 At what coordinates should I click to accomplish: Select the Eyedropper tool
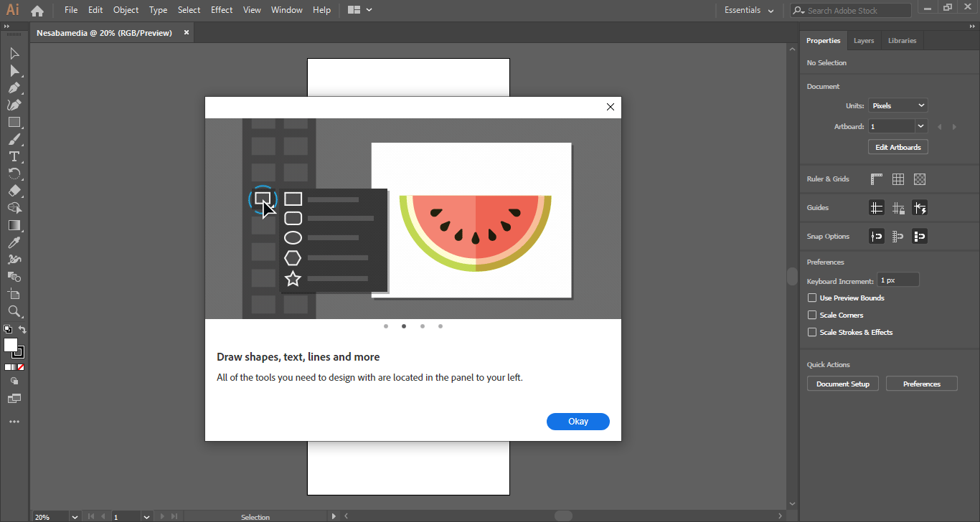click(14, 243)
